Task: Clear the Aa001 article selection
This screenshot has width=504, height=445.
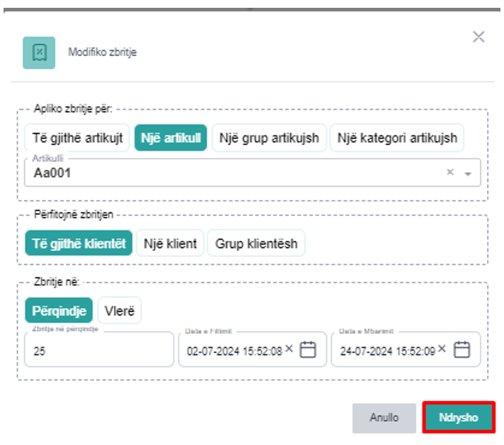Action: [x=449, y=172]
